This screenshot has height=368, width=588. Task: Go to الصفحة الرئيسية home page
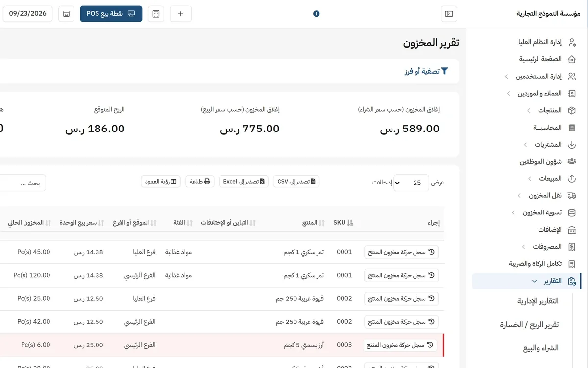click(540, 59)
